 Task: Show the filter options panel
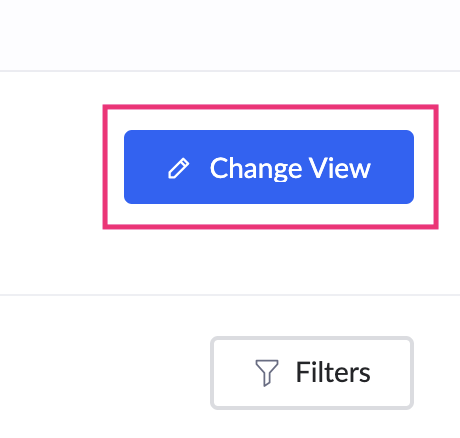click(x=312, y=373)
